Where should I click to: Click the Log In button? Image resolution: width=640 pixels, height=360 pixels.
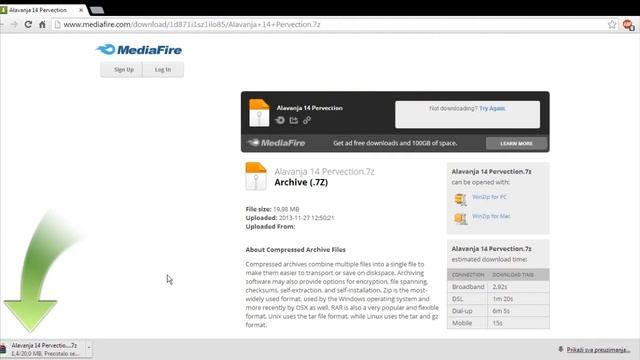pyautogui.click(x=163, y=69)
